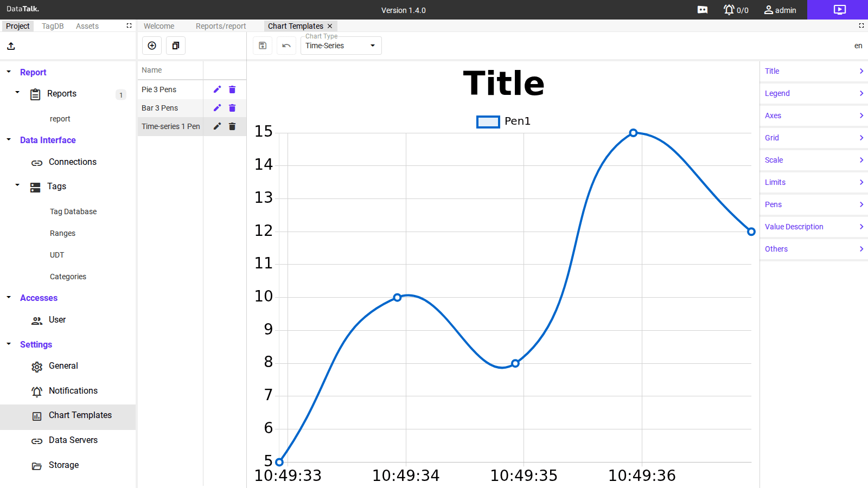Open the admin user menu
Image resolution: width=868 pixels, height=488 pixels.
[780, 10]
